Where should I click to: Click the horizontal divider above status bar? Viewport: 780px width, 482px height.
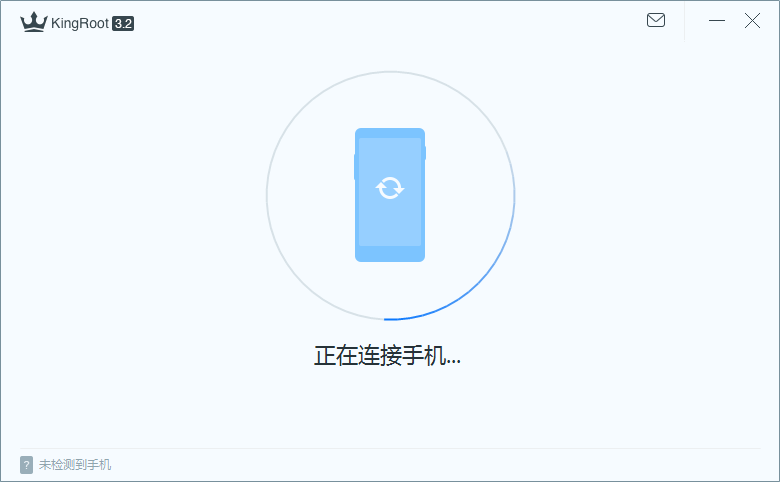pos(390,448)
